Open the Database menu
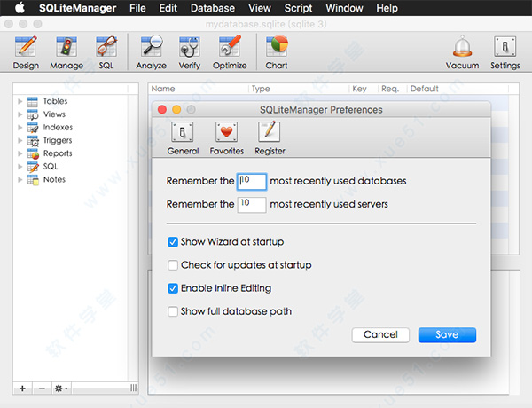Viewport: 532px width, 408px height. click(x=213, y=8)
